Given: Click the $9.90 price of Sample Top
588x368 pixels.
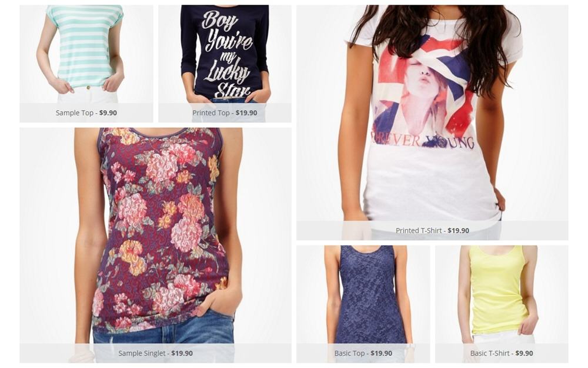Looking at the screenshot, I should (108, 112).
